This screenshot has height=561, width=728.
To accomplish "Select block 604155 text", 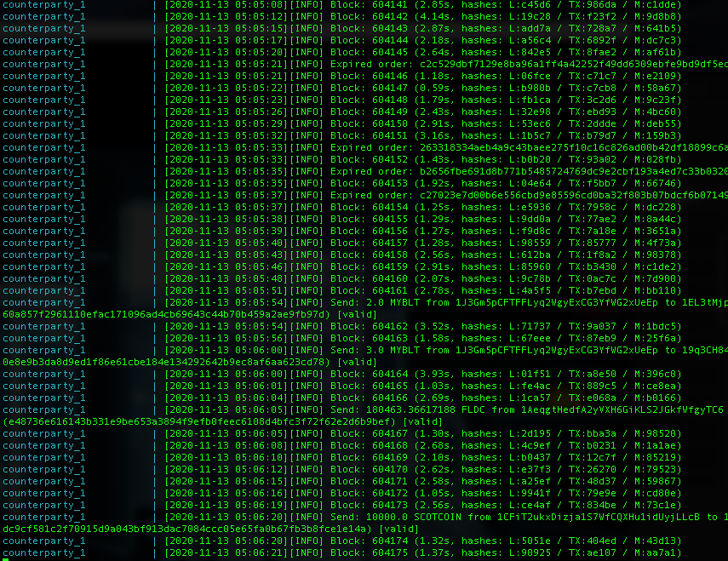I will [x=389, y=219].
